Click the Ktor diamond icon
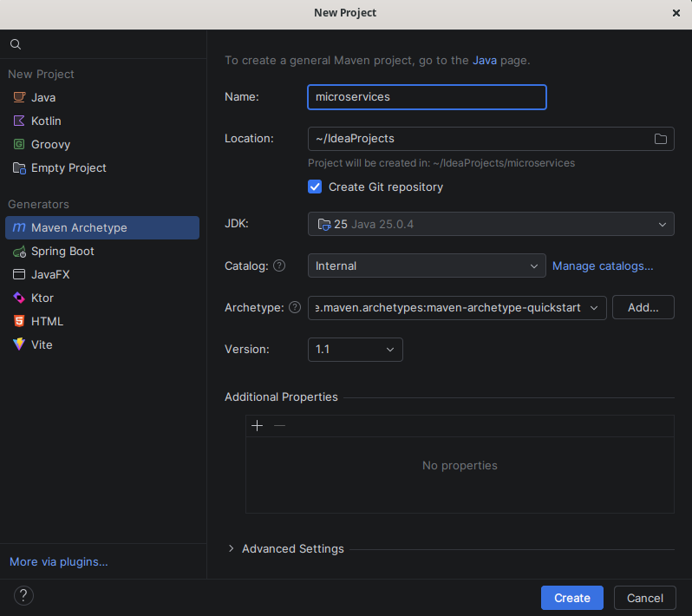This screenshot has height=616, width=692. pos(19,298)
